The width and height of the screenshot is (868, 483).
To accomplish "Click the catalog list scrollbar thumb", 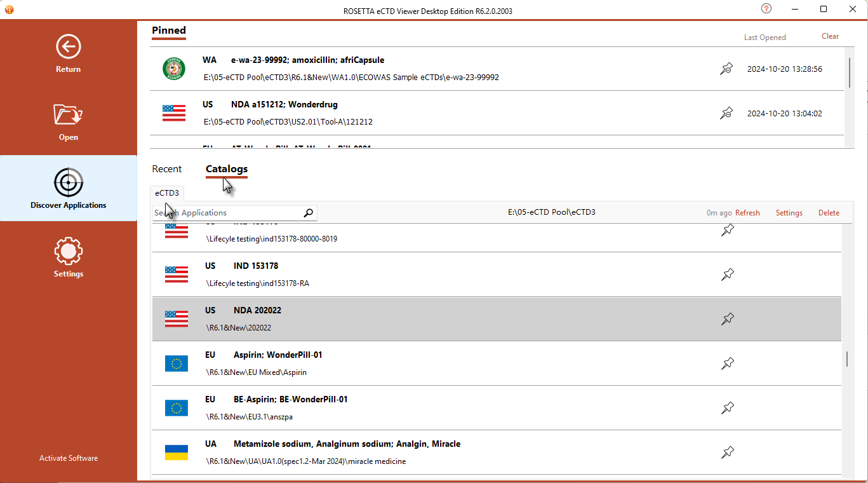I will click(846, 359).
